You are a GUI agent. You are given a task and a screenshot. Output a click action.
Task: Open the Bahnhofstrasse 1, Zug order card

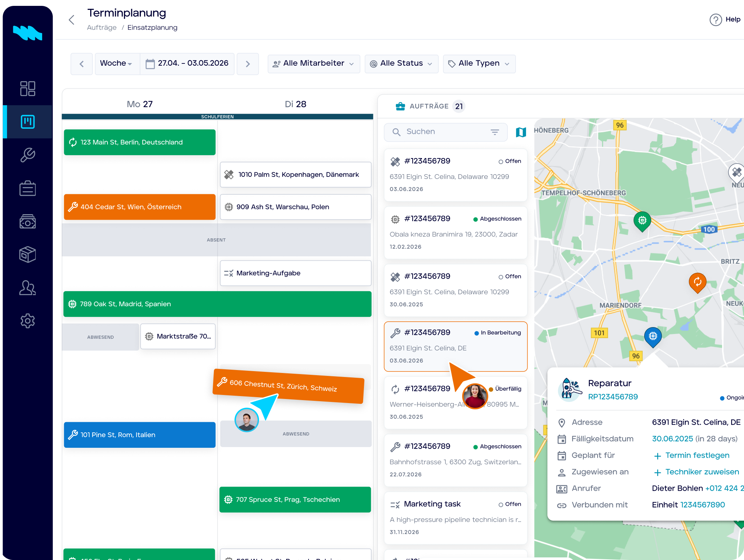[x=455, y=460]
